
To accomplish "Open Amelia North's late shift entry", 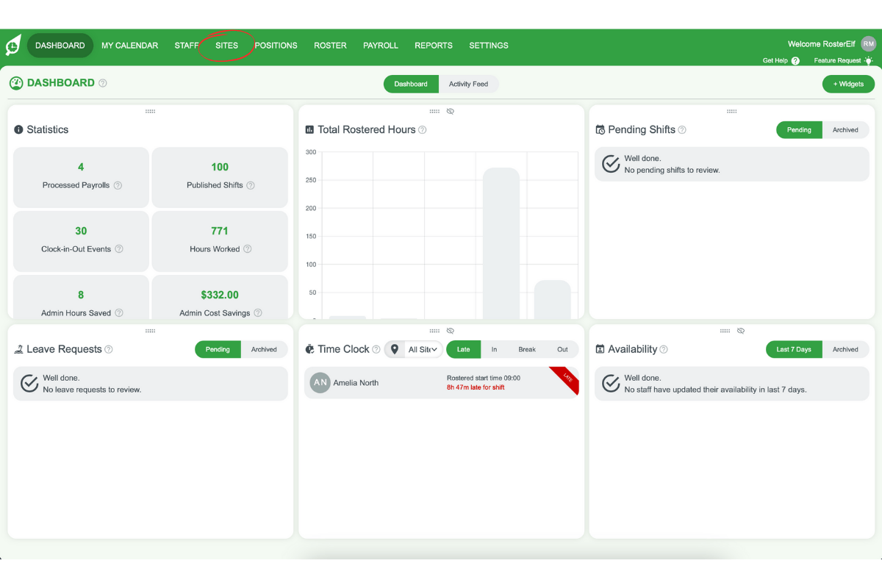I will (x=441, y=382).
